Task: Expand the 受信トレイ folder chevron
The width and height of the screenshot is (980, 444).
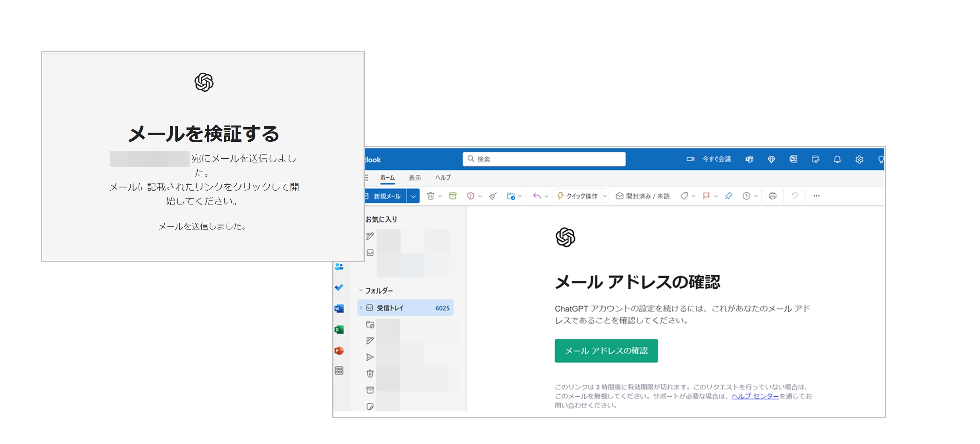Action: 361,308
